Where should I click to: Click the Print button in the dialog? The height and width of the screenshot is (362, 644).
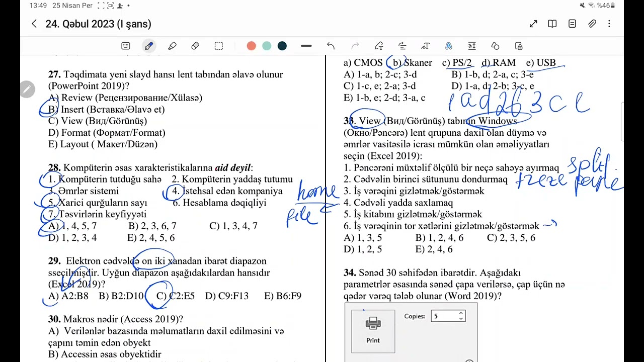pos(373,331)
